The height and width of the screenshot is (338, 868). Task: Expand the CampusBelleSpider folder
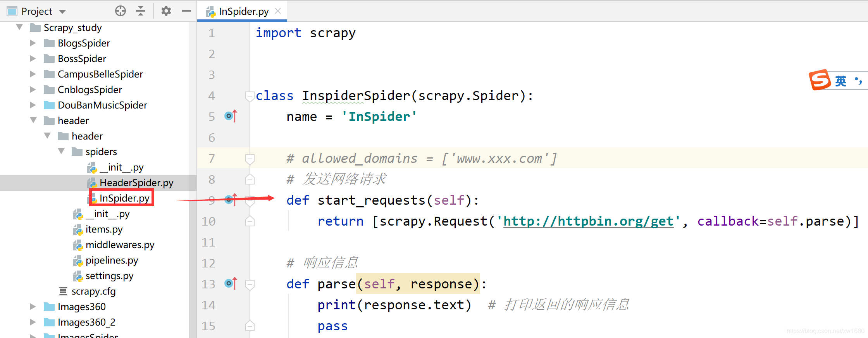pyautogui.click(x=33, y=74)
